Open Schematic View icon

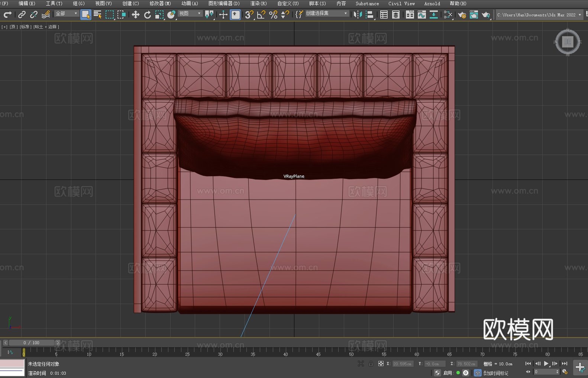coord(434,14)
